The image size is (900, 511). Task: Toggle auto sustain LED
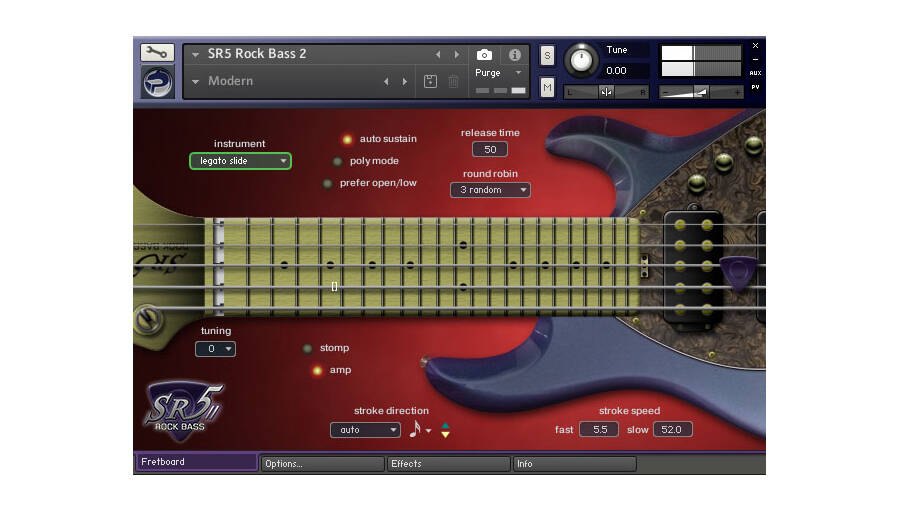(x=347, y=140)
